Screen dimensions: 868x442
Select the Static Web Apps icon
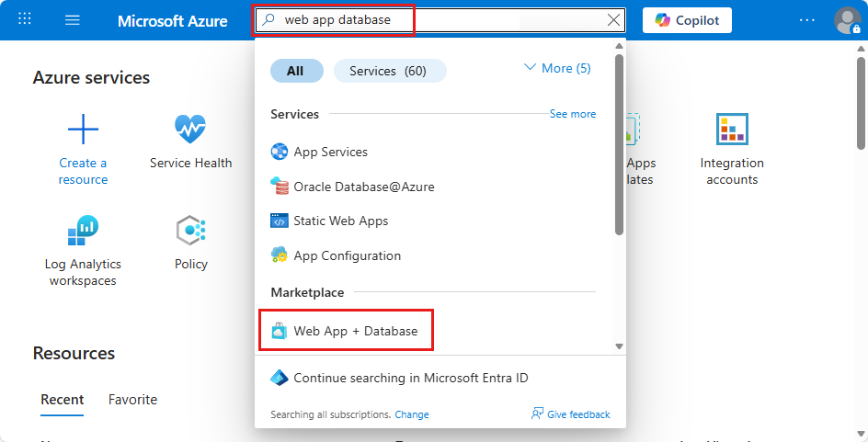[280, 221]
